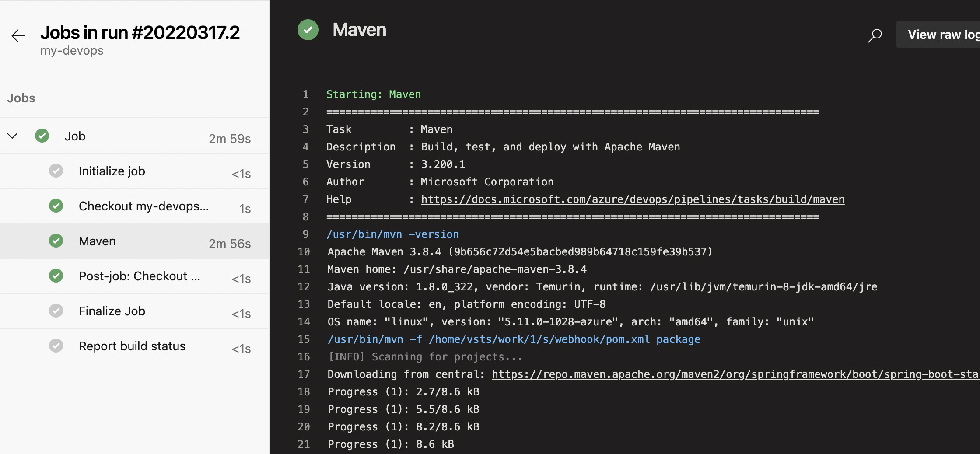Select the Maven step in jobs list
980x454 pixels.
click(x=134, y=241)
